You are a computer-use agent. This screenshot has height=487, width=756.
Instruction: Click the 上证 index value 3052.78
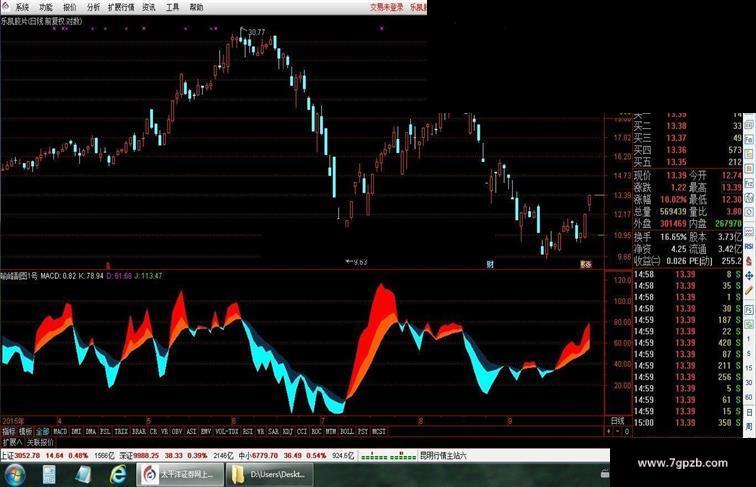point(27,456)
